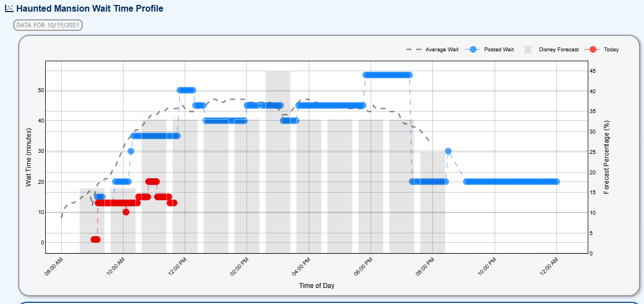Screen dimensions: 644x304
Task: Click the 12:00 PM time axis label
Action: pyautogui.click(x=178, y=267)
